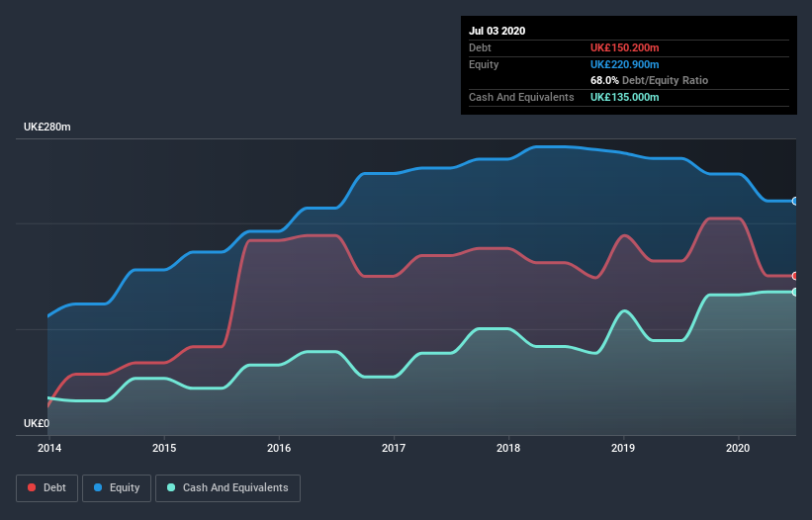Image resolution: width=812 pixels, height=520 pixels.
Task: Click the blue Equity endpoint marker
Action: [795, 202]
